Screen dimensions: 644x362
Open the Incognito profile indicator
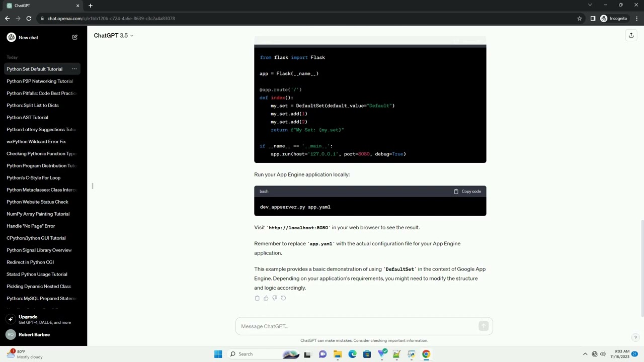pyautogui.click(x=614, y=19)
